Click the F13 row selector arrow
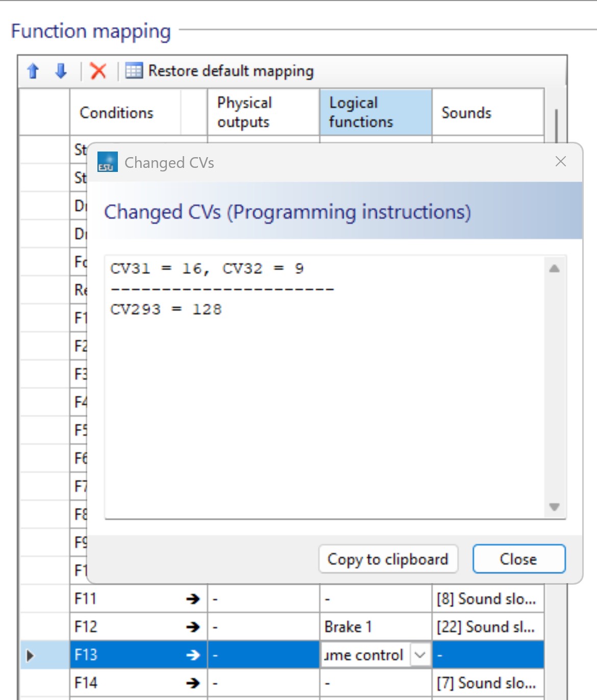The height and width of the screenshot is (700, 597). 31,655
